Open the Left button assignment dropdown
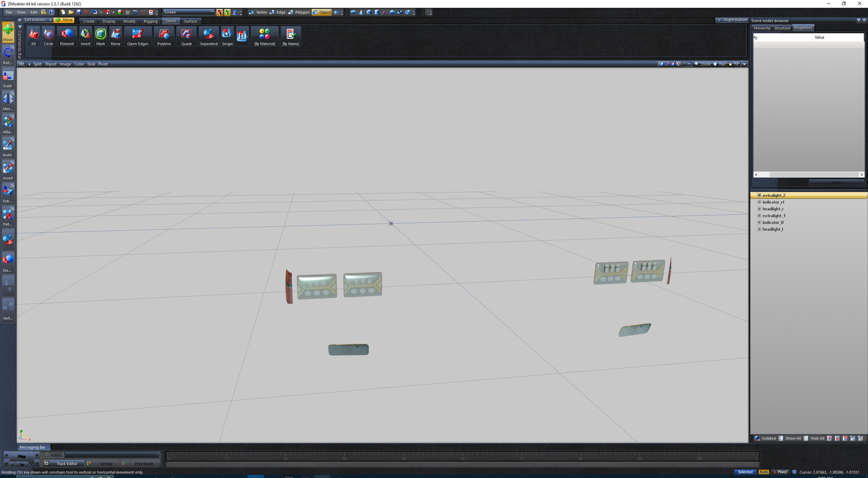This screenshot has height=478, width=868. (x=37, y=20)
